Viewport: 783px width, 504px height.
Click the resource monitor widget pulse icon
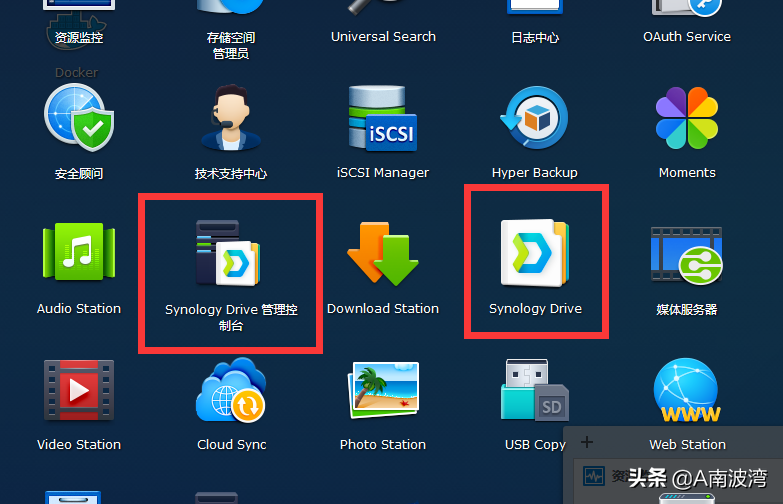point(594,476)
